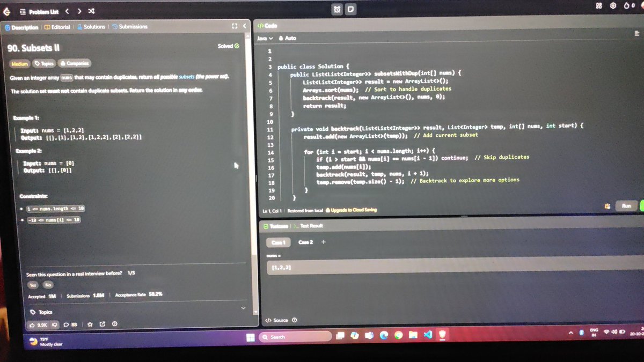Click the nums input field with [1,2,2]

[455, 267]
